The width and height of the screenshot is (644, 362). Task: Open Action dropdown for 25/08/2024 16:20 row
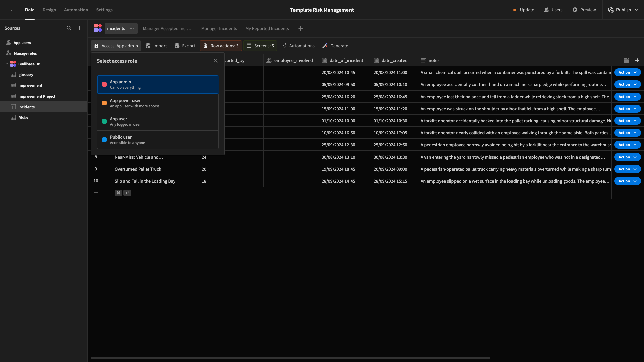coord(628,97)
